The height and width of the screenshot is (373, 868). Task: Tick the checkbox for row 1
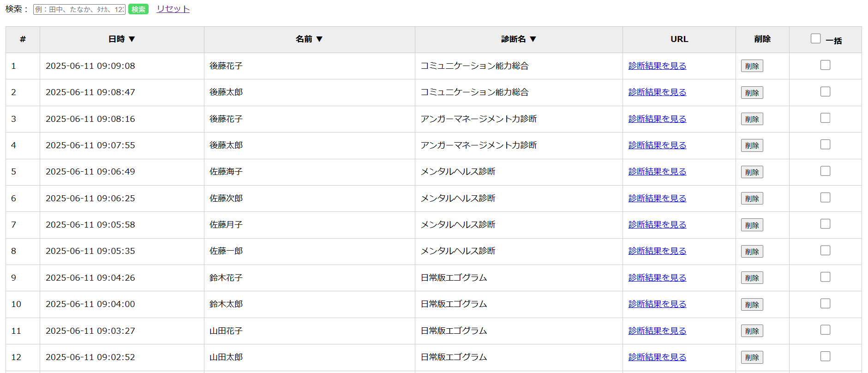coord(825,65)
